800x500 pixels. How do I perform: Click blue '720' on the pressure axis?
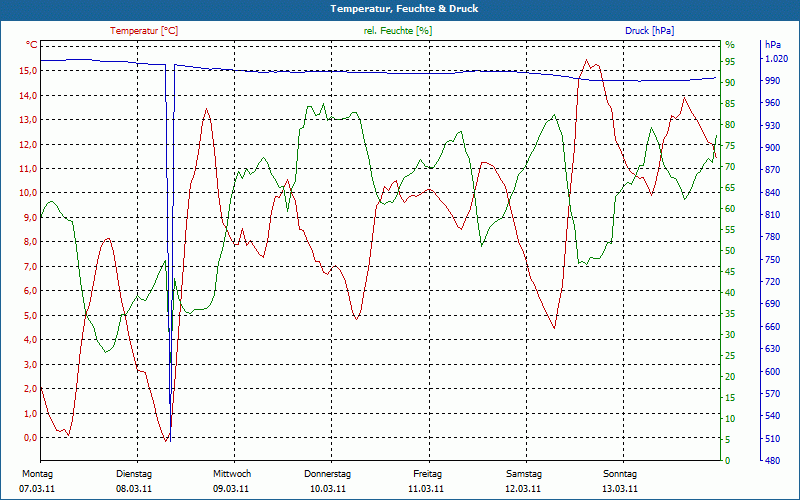773,282
